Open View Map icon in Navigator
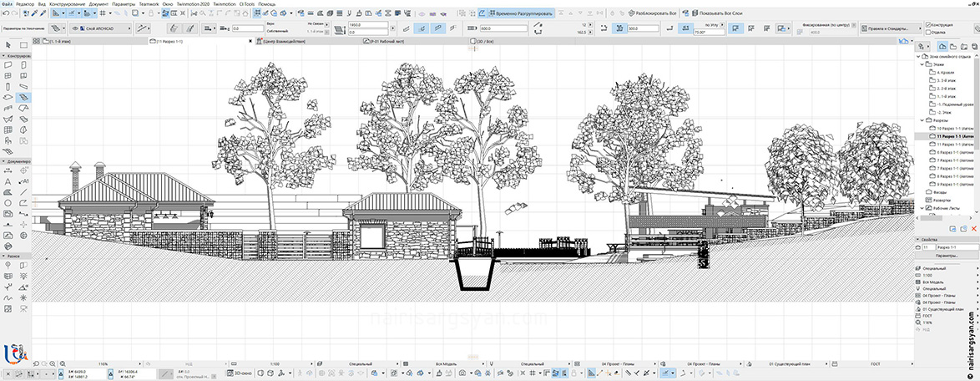This screenshot has height=381, width=980. coord(954,46)
